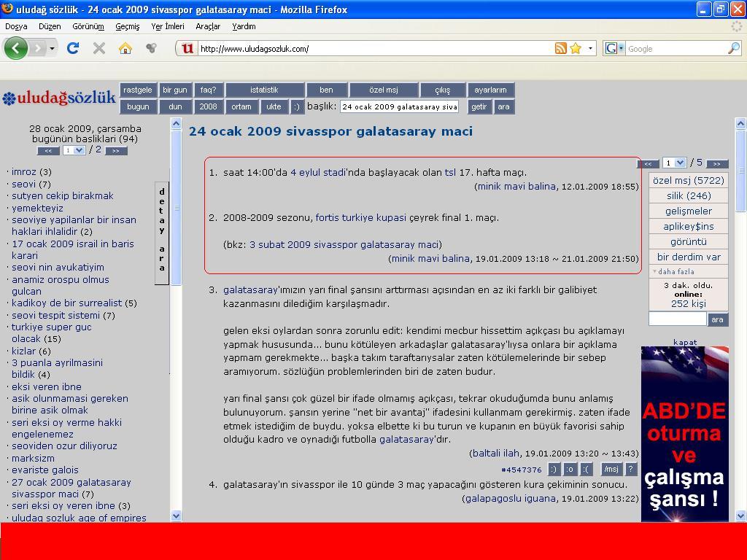Screen dimensions: 747x560
Task: Open the Google search engine selector
Action: click(614, 48)
